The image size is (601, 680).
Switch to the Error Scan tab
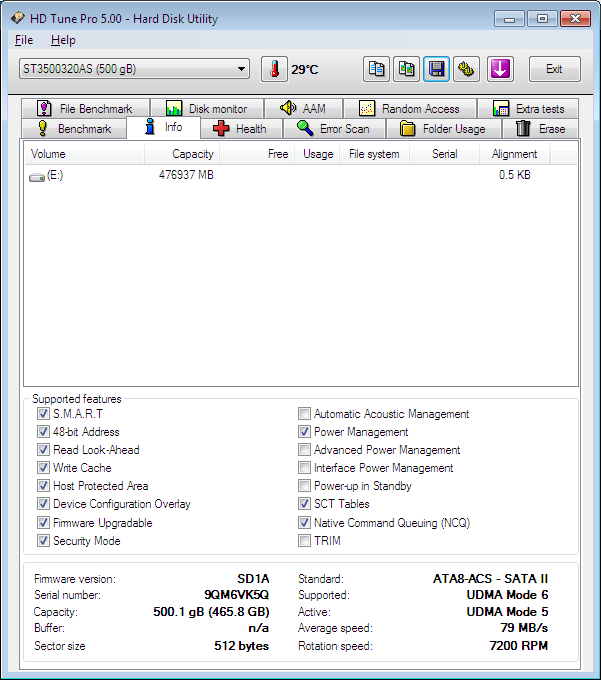[333, 128]
